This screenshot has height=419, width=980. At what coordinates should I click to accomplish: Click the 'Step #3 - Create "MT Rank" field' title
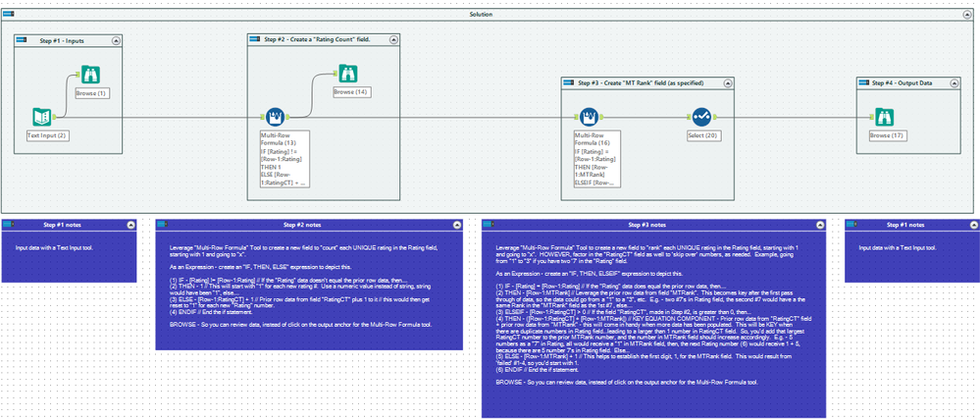tap(641, 82)
